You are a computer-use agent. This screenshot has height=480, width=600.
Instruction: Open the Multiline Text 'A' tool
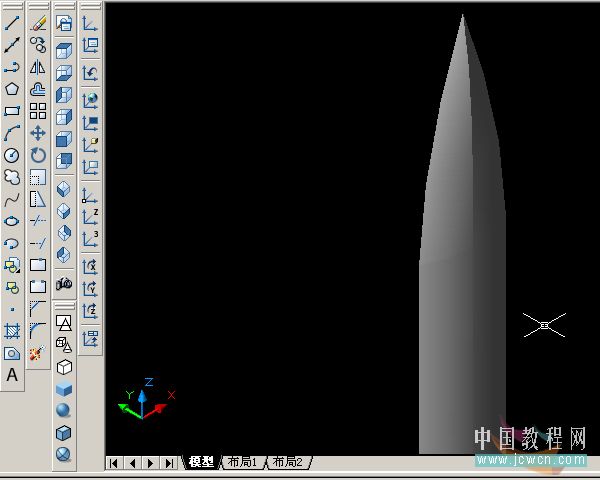pos(12,375)
